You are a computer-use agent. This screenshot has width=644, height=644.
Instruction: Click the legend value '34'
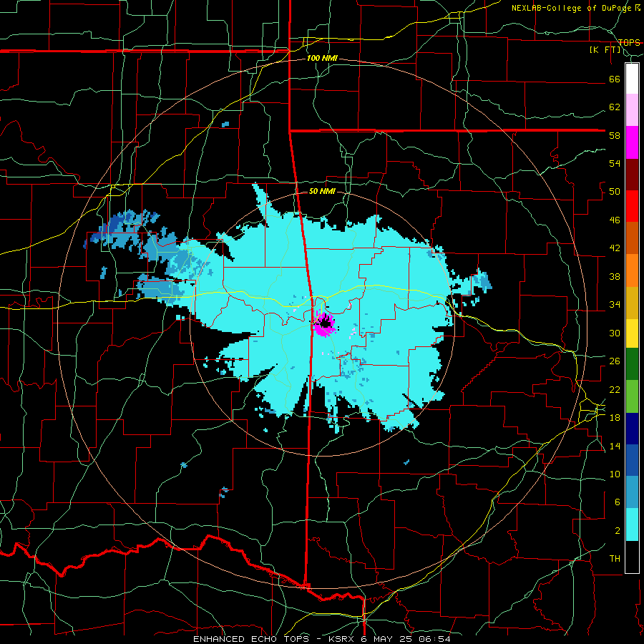click(615, 304)
